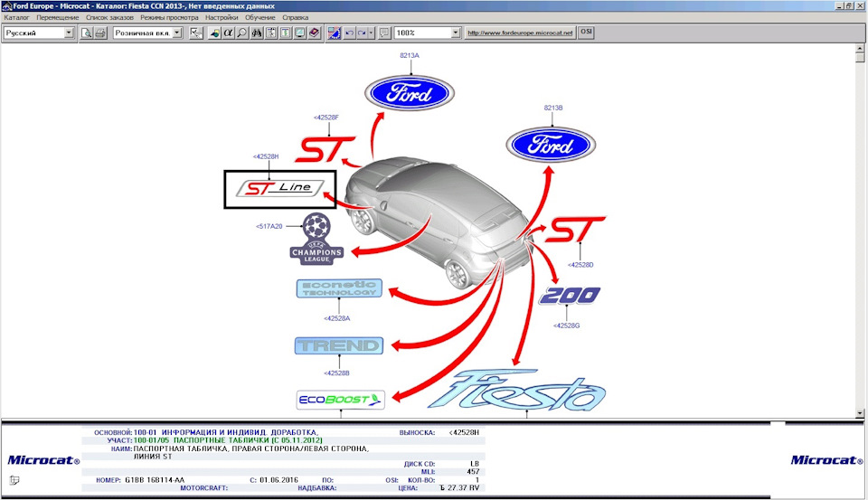The width and height of the screenshot is (868, 500).
Task: Click part number G1BB 16B114-AA
Action: click(155, 480)
